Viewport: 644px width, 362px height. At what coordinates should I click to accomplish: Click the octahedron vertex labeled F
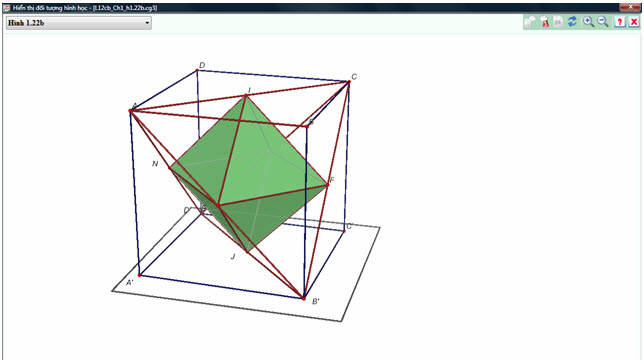point(328,185)
